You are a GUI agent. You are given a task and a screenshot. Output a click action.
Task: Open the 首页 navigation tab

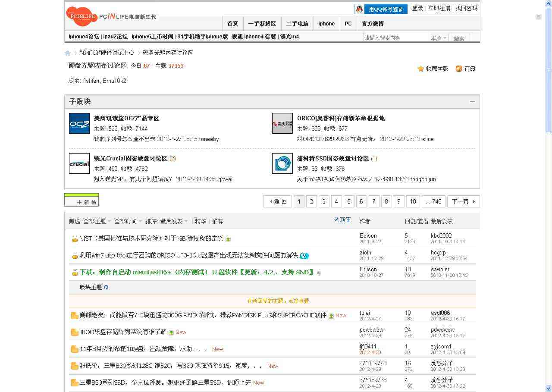point(232,24)
